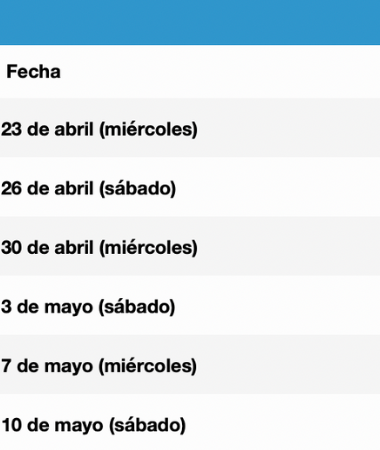380x450 pixels.
Task: Click (miércoles) in the 23 de abril row
Action: [x=148, y=130]
